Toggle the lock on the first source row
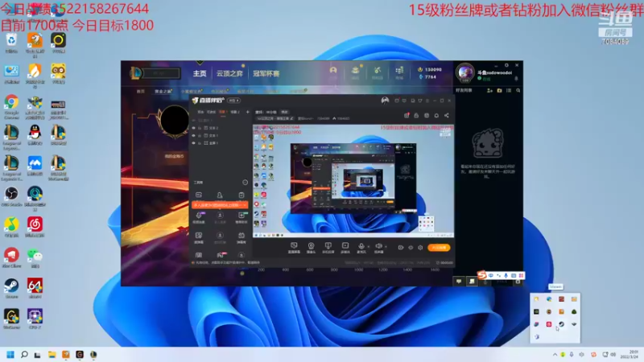 click(x=200, y=128)
